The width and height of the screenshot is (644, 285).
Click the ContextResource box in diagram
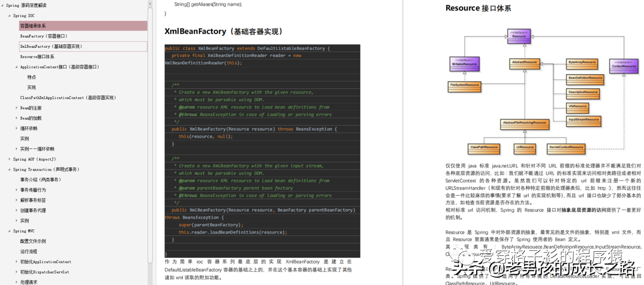point(624,66)
